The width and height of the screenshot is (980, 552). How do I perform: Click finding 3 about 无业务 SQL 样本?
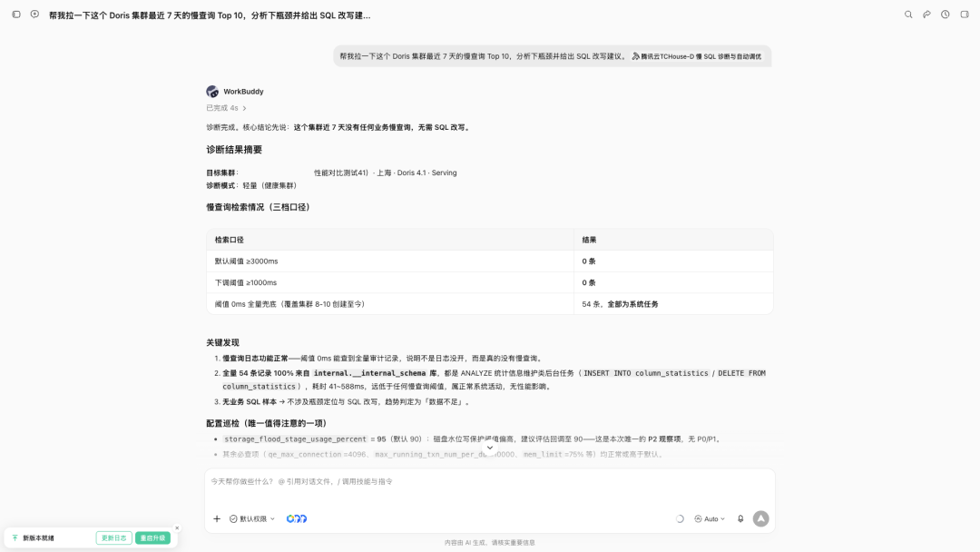tap(347, 402)
